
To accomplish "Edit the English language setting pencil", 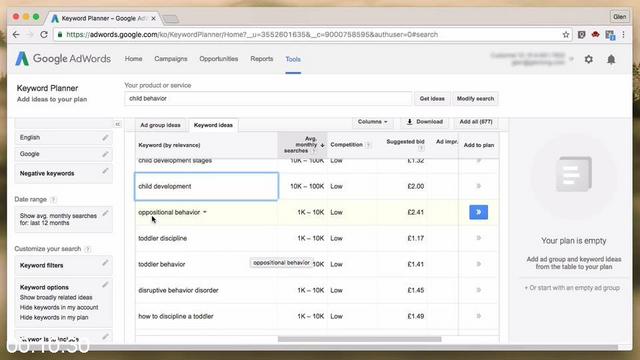I will point(105,138).
